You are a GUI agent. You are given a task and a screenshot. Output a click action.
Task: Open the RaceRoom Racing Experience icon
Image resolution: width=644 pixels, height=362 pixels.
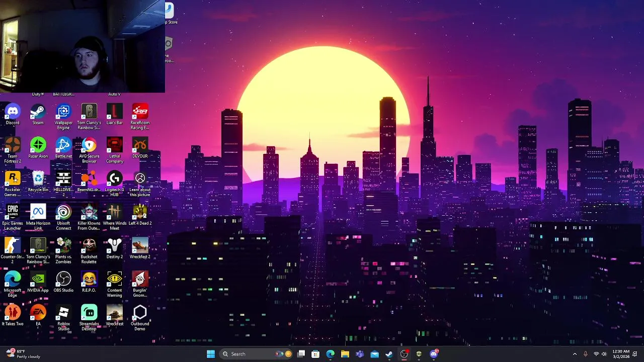pos(140,117)
